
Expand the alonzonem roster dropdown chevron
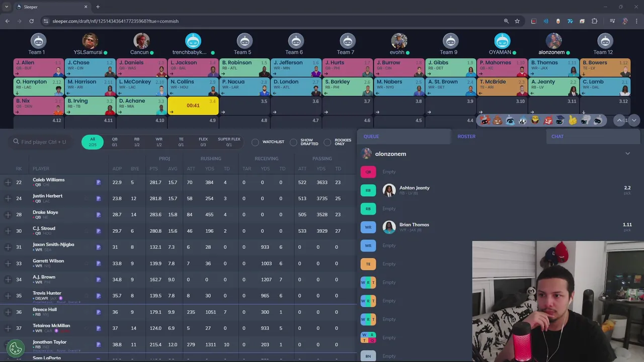pyautogui.click(x=627, y=154)
